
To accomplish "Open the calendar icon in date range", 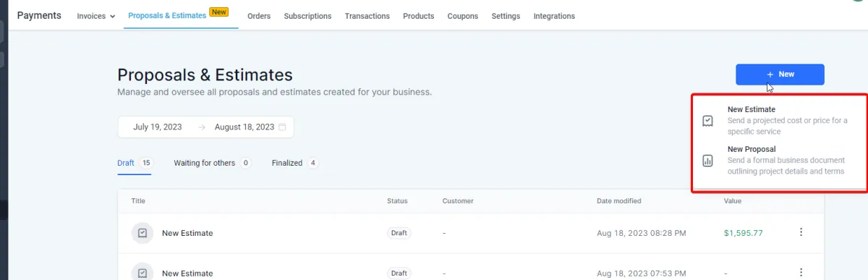I will [x=282, y=127].
